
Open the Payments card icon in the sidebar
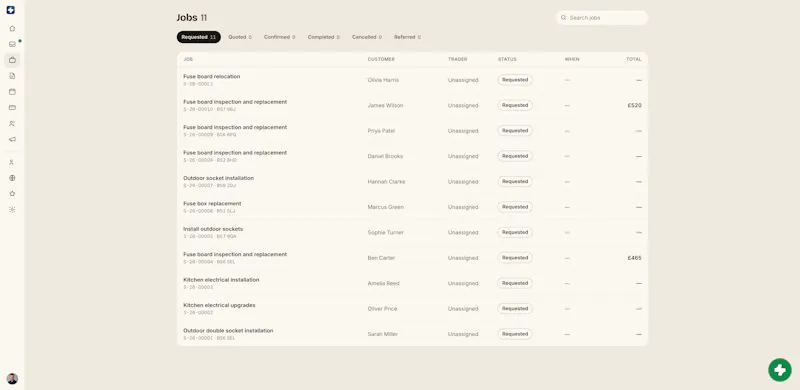point(12,108)
